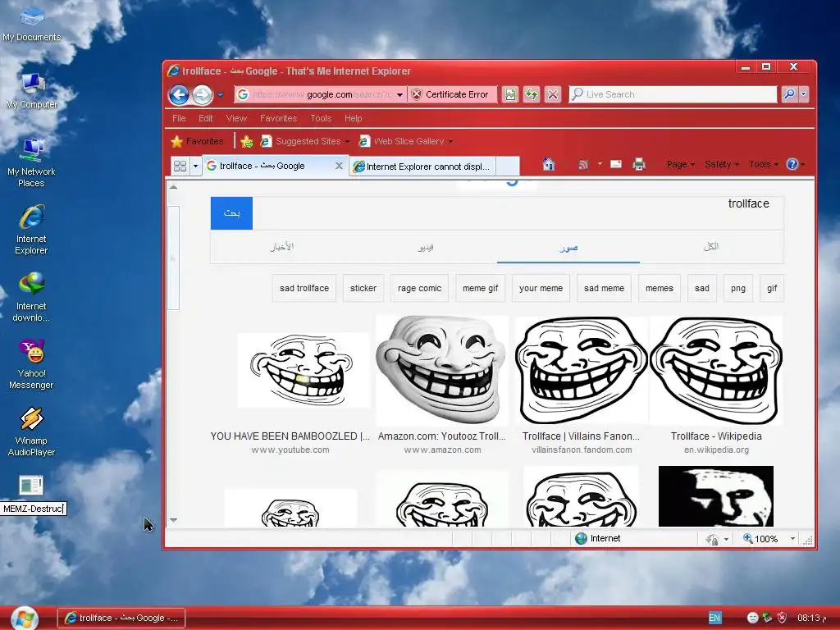
Task: Click the Forward navigation arrow
Action: (202, 95)
